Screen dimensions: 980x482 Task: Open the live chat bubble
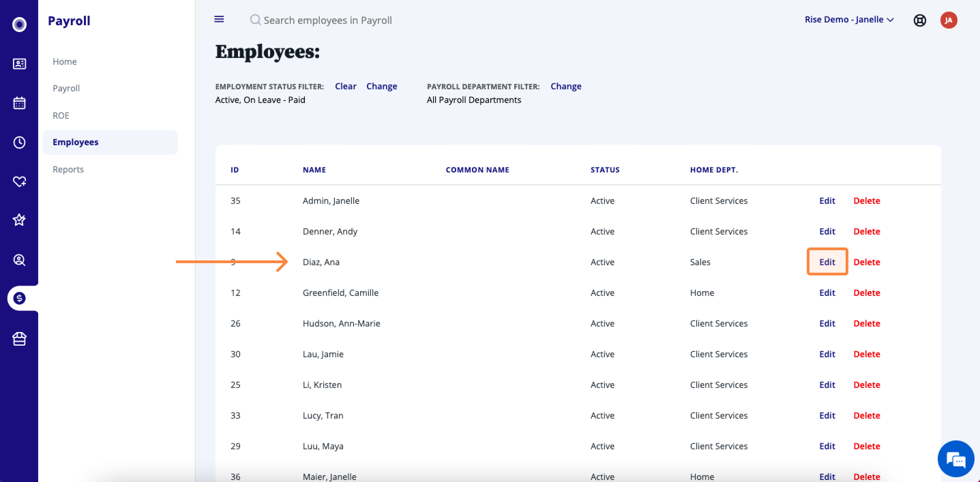point(956,460)
